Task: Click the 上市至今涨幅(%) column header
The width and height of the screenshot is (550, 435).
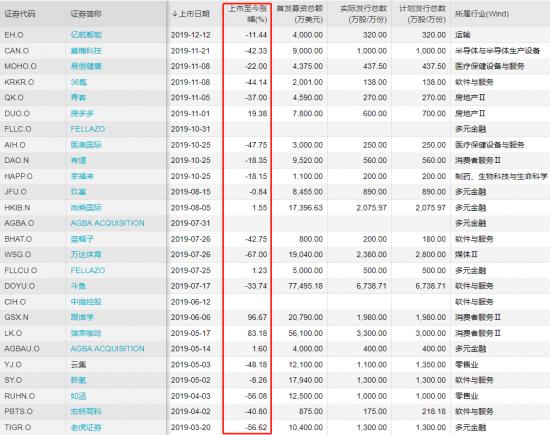Action: 248,14
